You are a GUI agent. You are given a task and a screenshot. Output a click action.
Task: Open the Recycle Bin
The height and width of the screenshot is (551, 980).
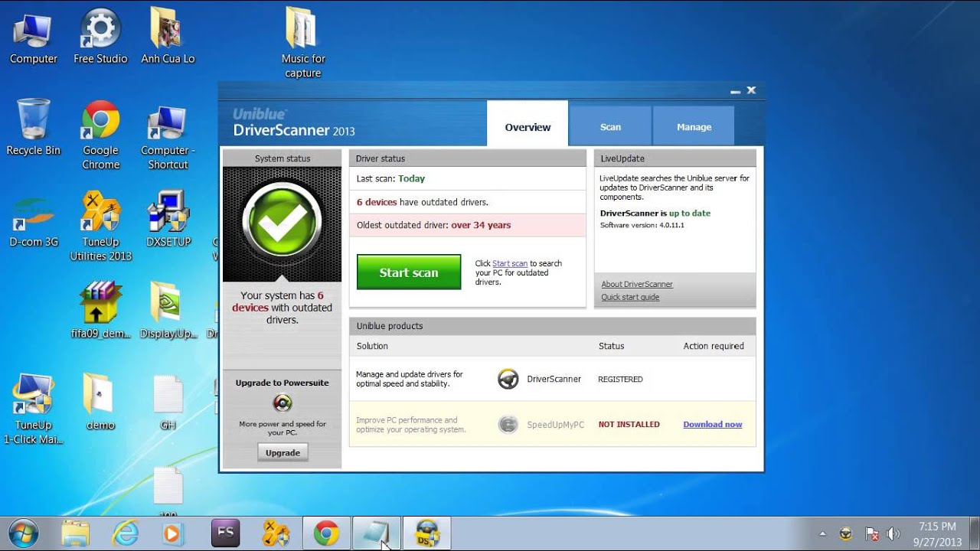33,128
